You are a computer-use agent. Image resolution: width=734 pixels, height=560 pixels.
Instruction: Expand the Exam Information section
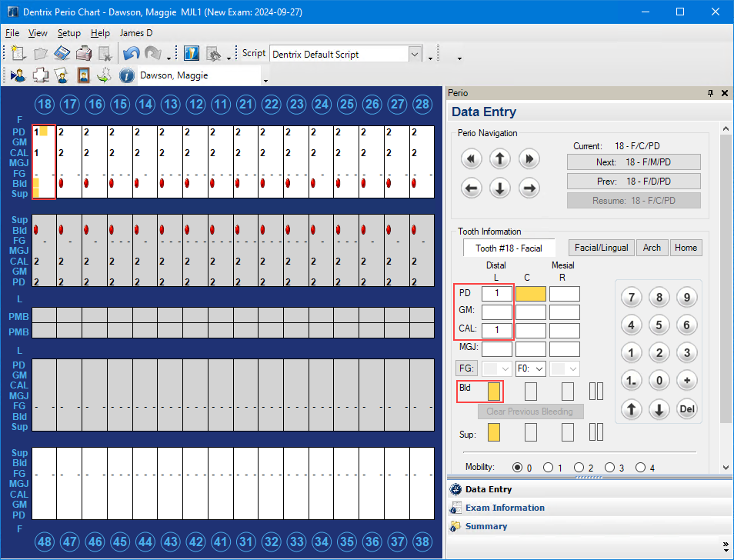click(x=505, y=508)
